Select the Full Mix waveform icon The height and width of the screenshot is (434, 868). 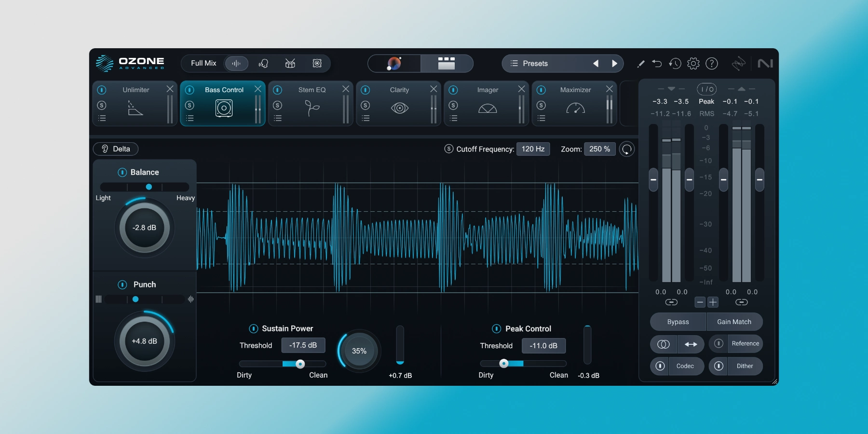236,63
